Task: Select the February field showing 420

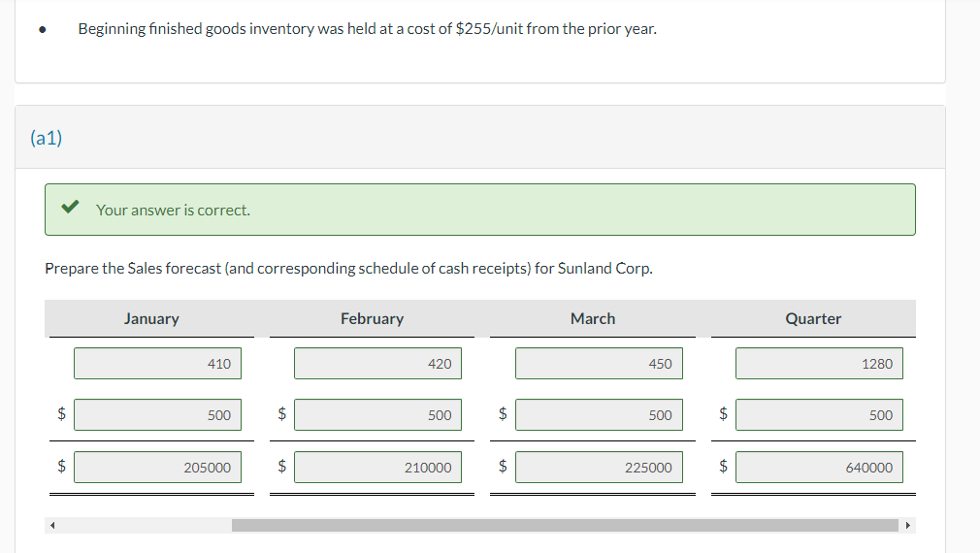Action: point(377,364)
